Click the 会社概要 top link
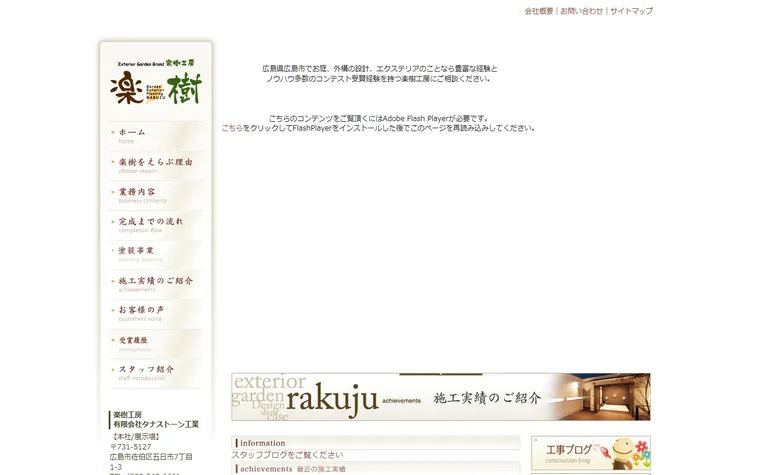Screen dimensions: 760x475 pos(538,11)
